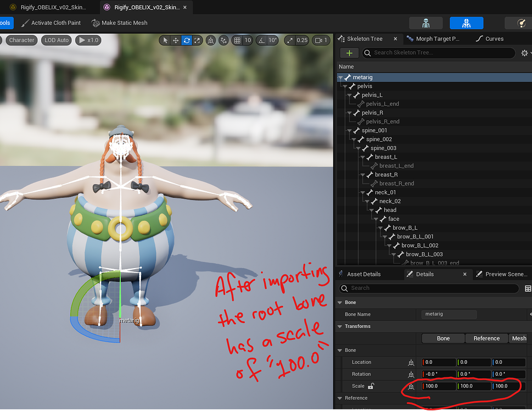Collapse the pelvis_L bone
Image resolution: width=532 pixels, height=412 pixels.
pos(349,96)
